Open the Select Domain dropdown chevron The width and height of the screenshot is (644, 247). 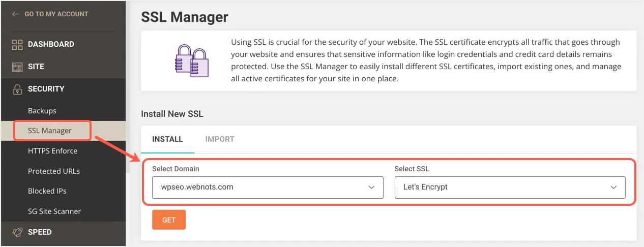(371, 187)
